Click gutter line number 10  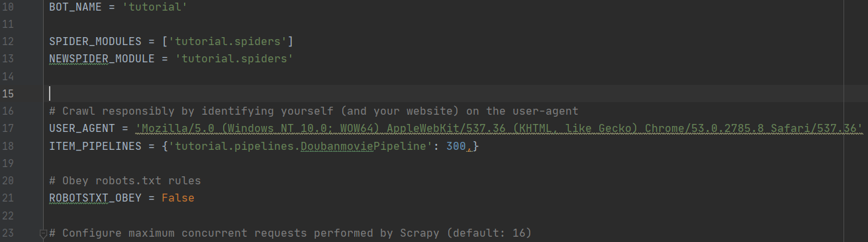[x=8, y=7]
